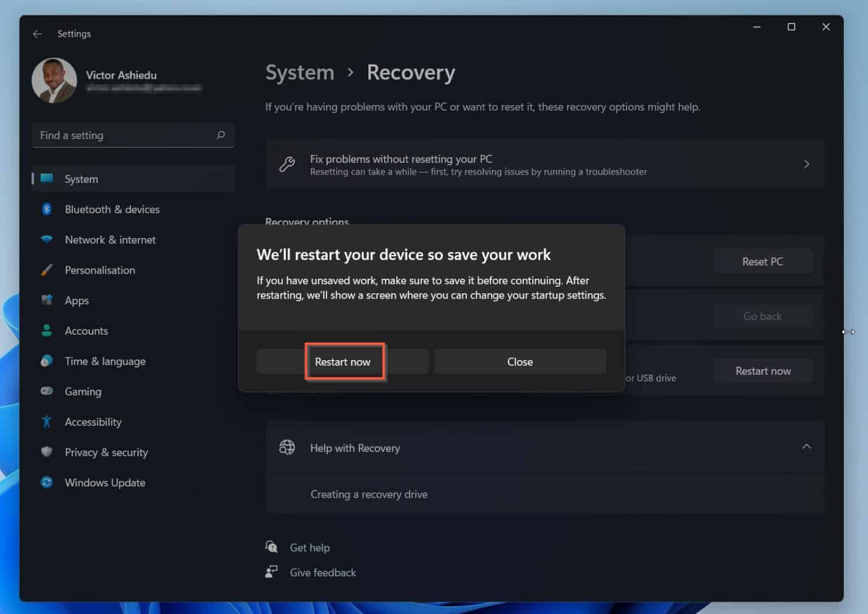Open Windows Update via its icon
Viewport: 868px width, 614px height.
(47, 482)
